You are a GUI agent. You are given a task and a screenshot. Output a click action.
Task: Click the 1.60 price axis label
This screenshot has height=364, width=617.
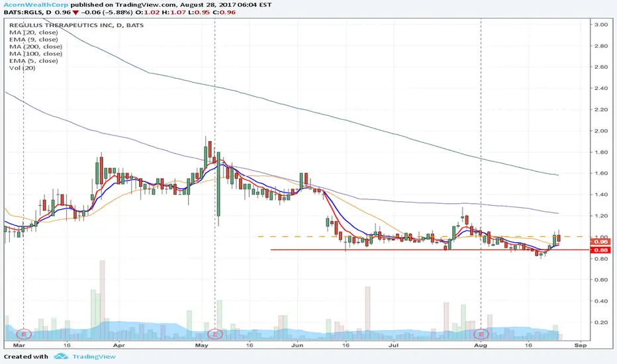tap(601, 173)
